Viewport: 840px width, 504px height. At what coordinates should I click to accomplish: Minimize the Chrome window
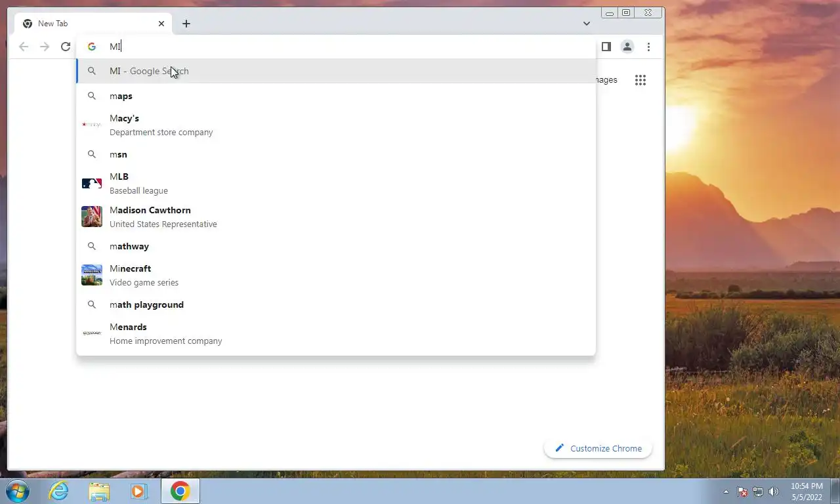(610, 12)
